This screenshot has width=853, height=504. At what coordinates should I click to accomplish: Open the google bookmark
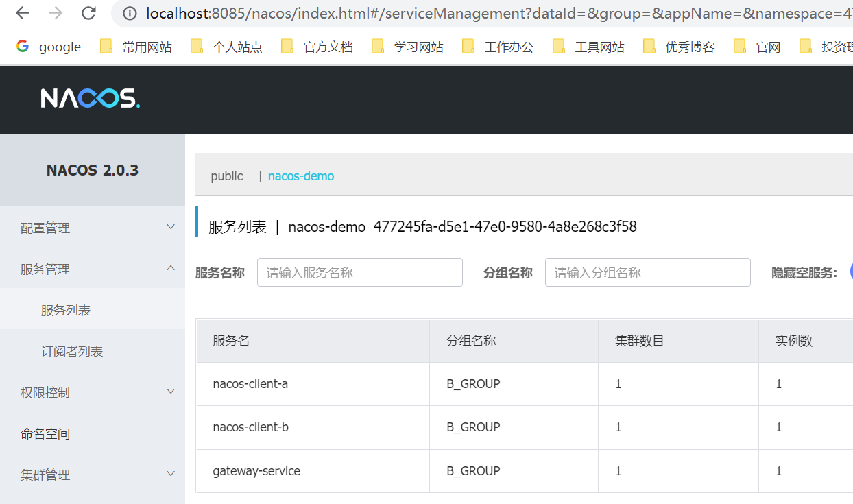pos(49,47)
